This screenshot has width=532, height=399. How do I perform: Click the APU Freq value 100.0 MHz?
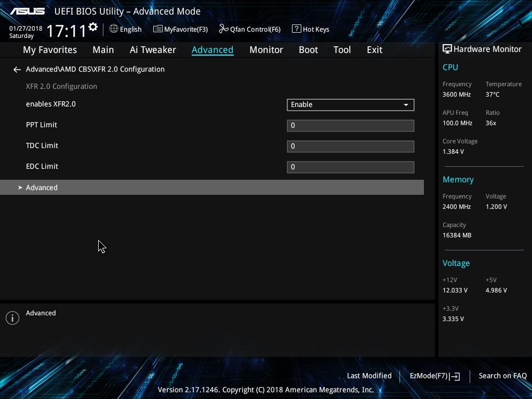click(x=457, y=123)
